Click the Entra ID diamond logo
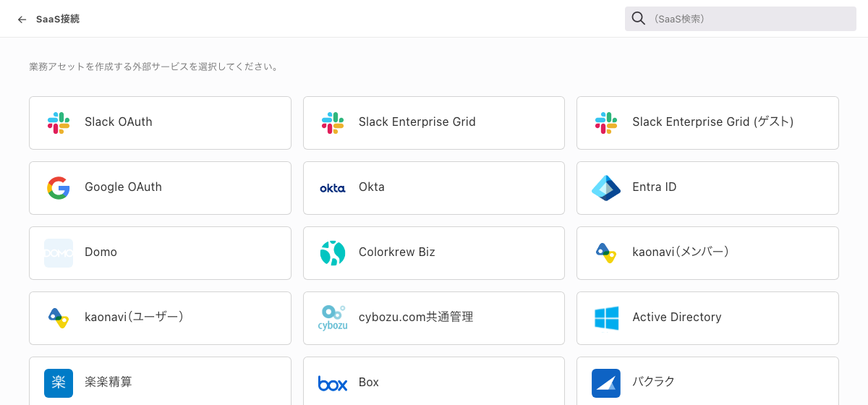Viewport: 868px width, 405px height. click(x=606, y=188)
